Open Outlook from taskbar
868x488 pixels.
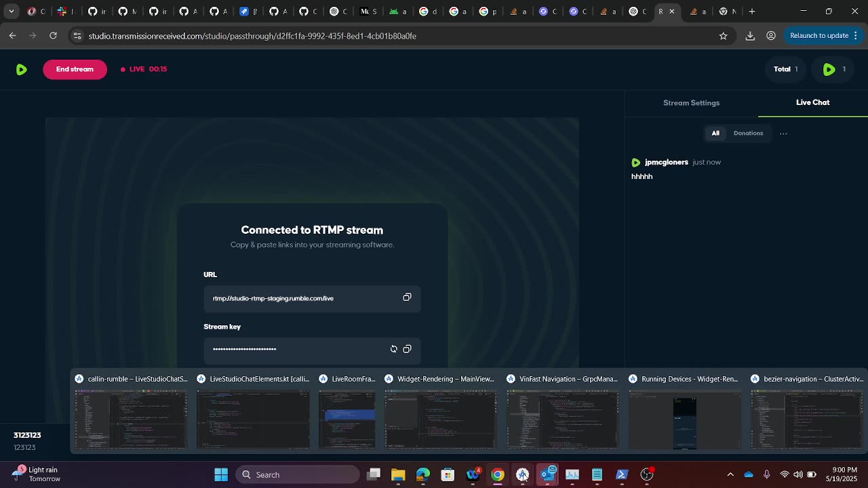(548, 474)
